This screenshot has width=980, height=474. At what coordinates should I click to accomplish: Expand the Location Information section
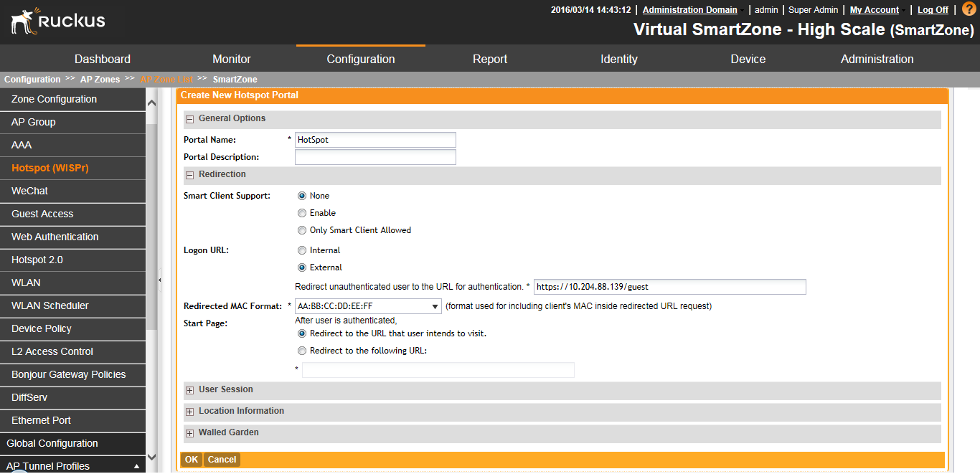coord(190,412)
